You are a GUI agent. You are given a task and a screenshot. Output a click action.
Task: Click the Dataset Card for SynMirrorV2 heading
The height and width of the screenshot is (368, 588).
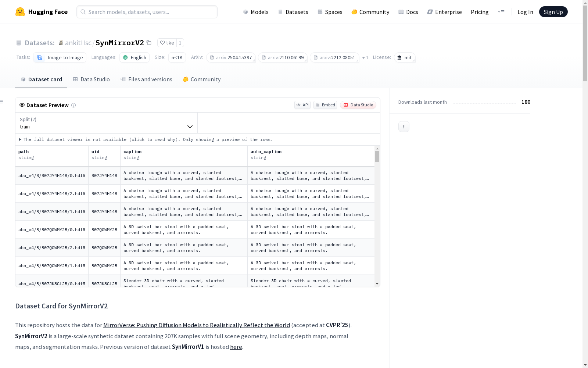61,306
